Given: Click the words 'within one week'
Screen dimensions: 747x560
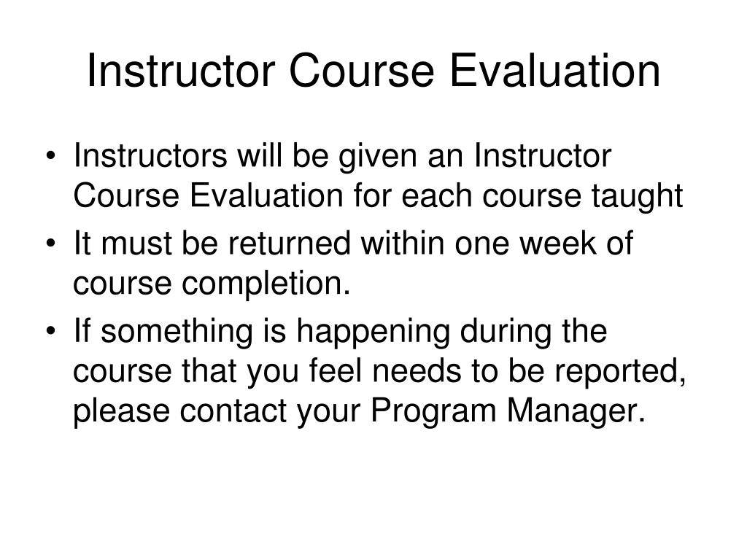Looking at the screenshot, I should pyautogui.click(x=479, y=244).
